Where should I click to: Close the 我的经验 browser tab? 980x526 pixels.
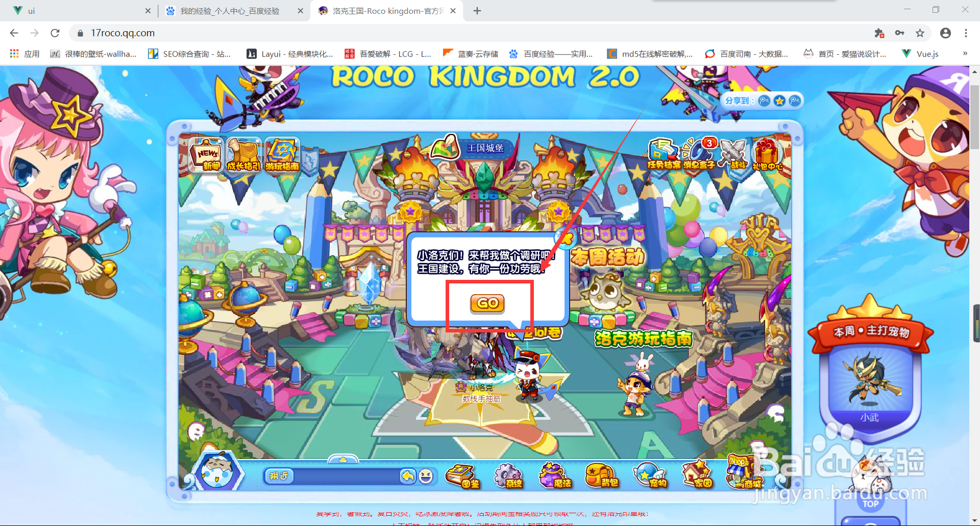point(301,11)
